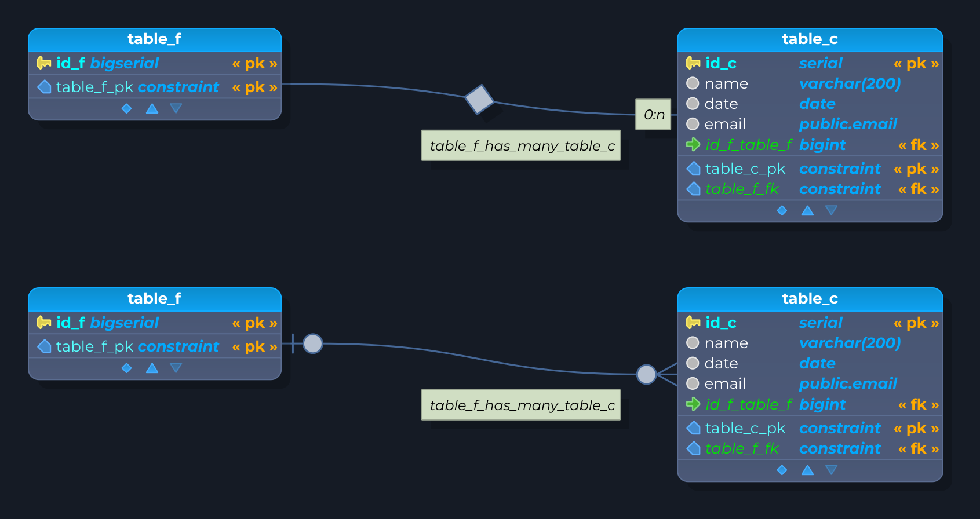Click the key icon beside id_f in the upper table_f

pyautogui.click(x=44, y=63)
